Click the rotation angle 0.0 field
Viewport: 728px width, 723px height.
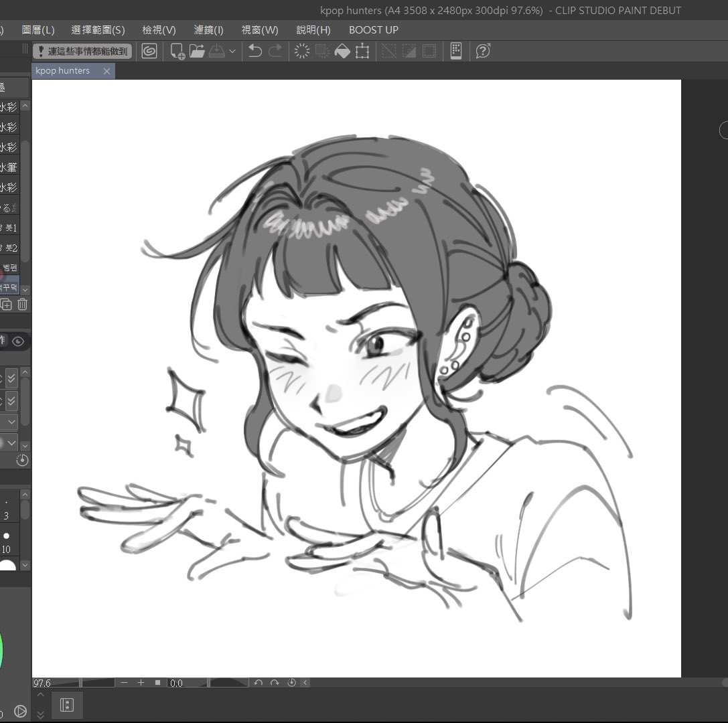(176, 683)
